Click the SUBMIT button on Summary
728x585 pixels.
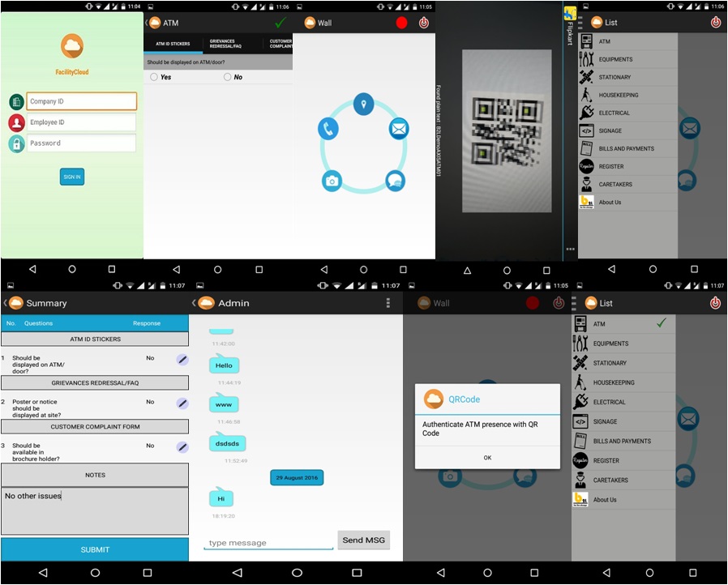click(95, 549)
